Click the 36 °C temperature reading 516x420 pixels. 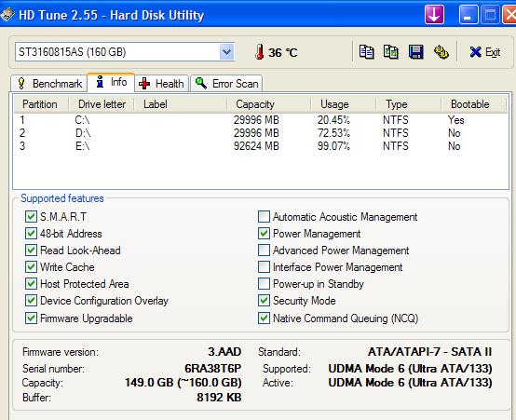coord(282,53)
